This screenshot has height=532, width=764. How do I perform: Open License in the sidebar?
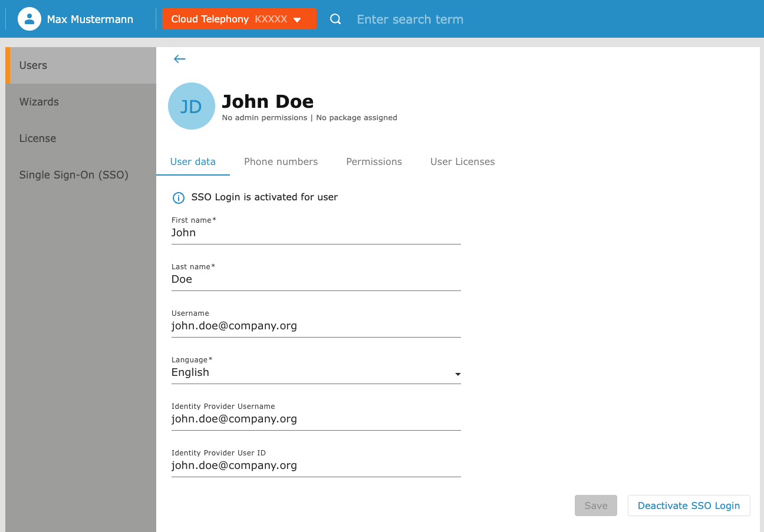[81, 138]
